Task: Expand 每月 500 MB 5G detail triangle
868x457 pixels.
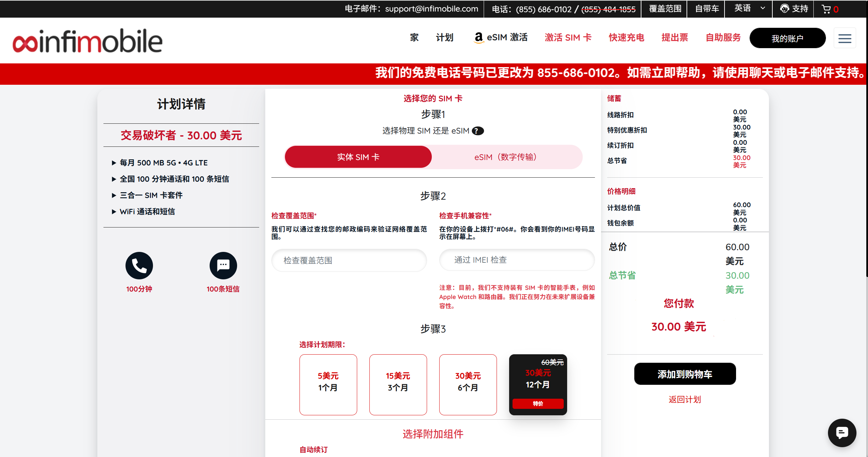Action: pyautogui.click(x=114, y=163)
